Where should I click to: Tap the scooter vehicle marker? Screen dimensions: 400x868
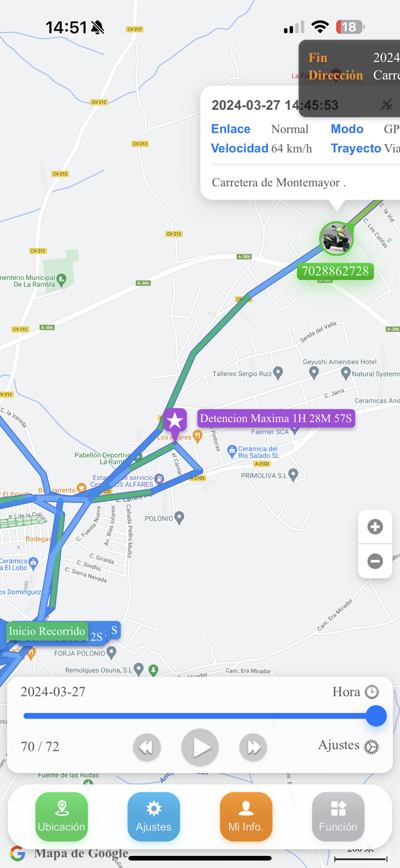coord(336,238)
